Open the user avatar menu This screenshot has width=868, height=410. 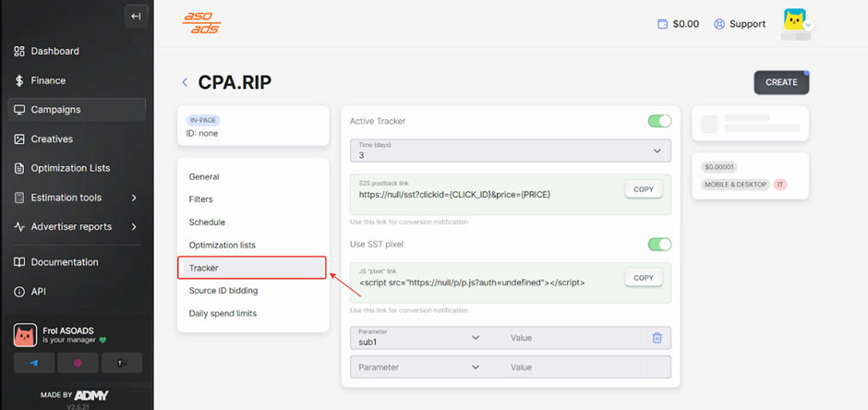[x=795, y=22]
